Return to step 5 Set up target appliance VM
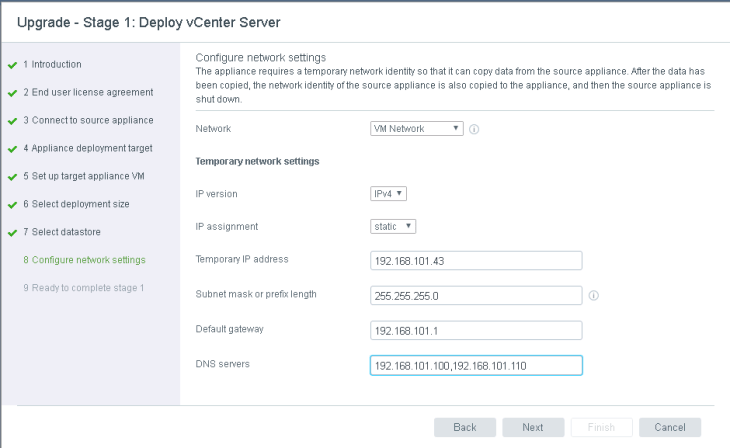 pos(89,176)
